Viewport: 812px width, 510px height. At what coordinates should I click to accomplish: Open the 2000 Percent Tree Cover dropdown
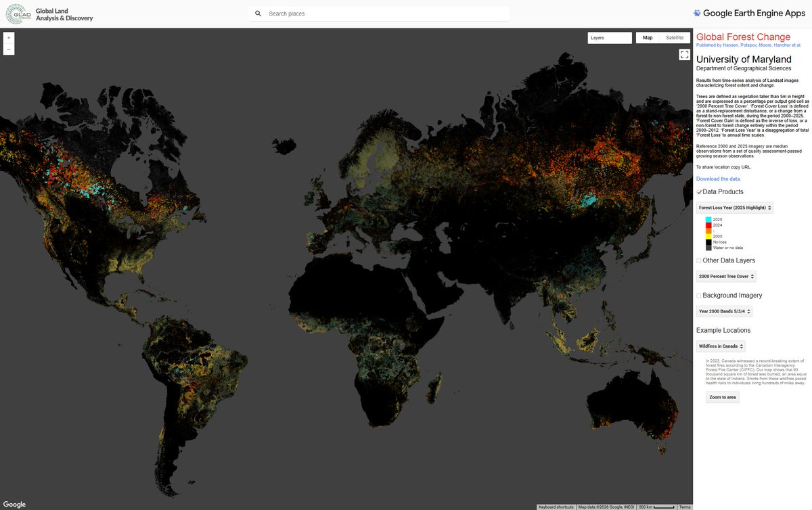(726, 276)
